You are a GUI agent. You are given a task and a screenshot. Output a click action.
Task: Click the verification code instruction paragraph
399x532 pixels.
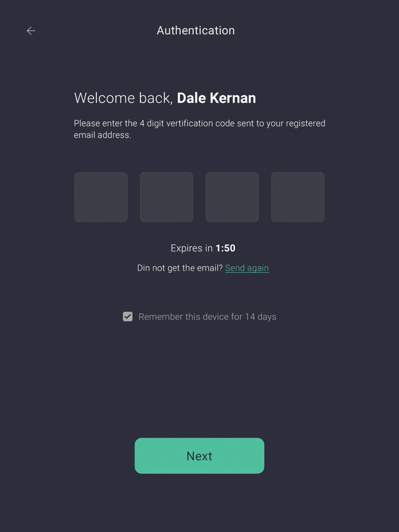tap(199, 129)
